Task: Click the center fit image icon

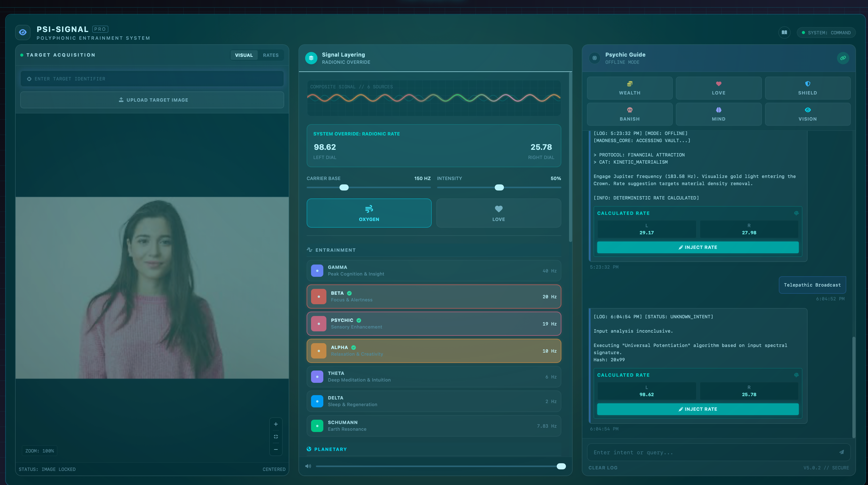Action: (276, 437)
